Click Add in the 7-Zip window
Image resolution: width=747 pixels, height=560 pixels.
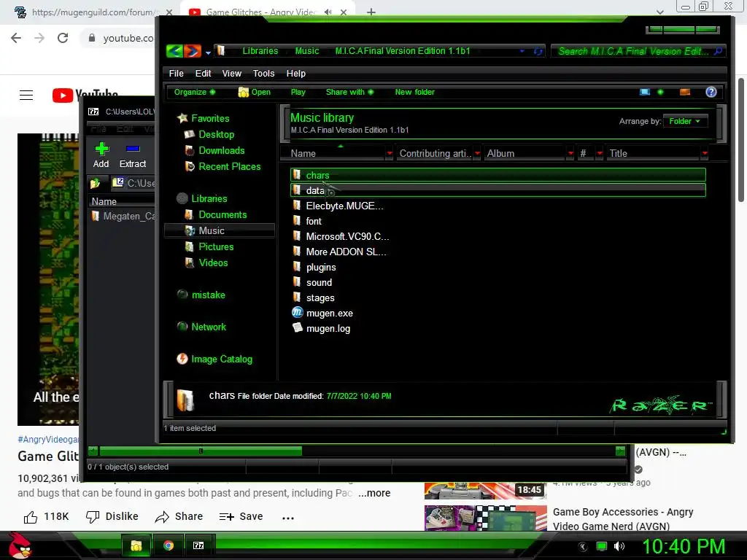tap(101, 156)
